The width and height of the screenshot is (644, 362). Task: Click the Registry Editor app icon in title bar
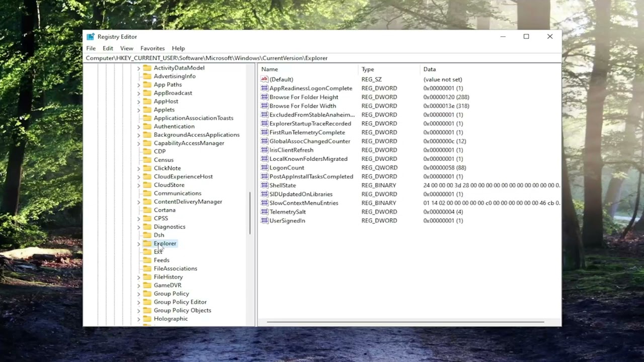coord(90,37)
